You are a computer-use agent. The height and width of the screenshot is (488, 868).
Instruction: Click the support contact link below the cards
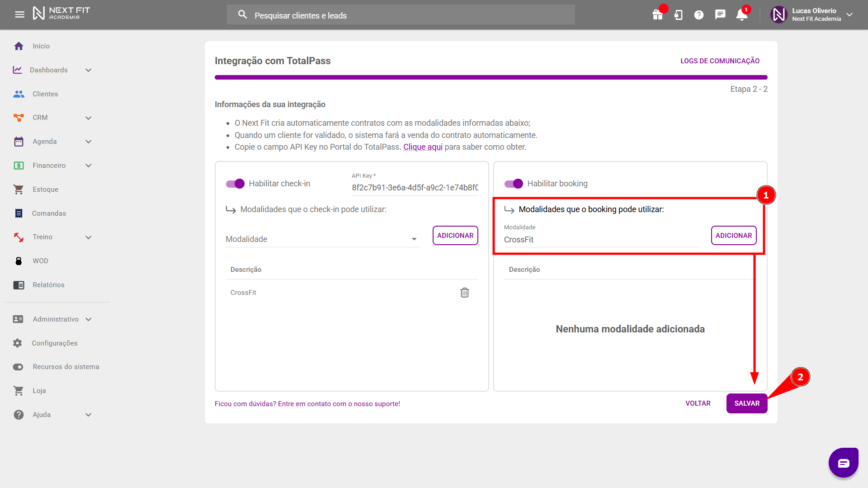pos(307,404)
